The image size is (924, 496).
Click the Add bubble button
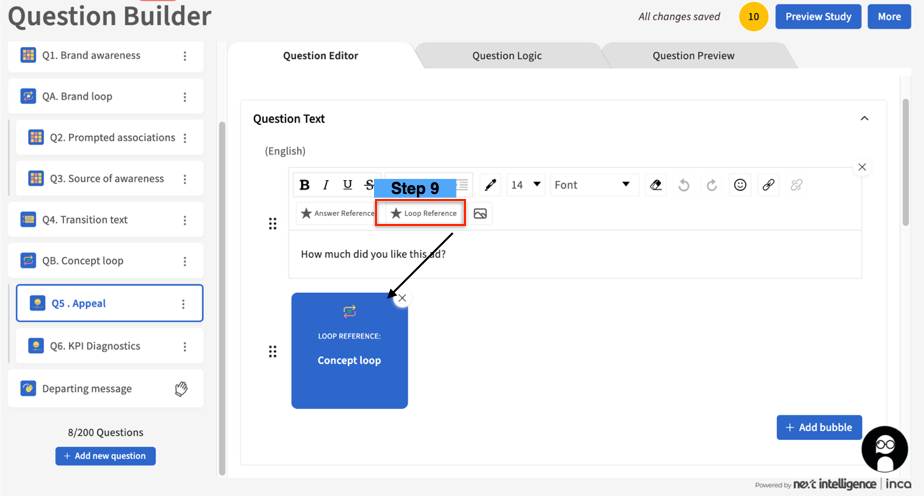click(x=819, y=427)
